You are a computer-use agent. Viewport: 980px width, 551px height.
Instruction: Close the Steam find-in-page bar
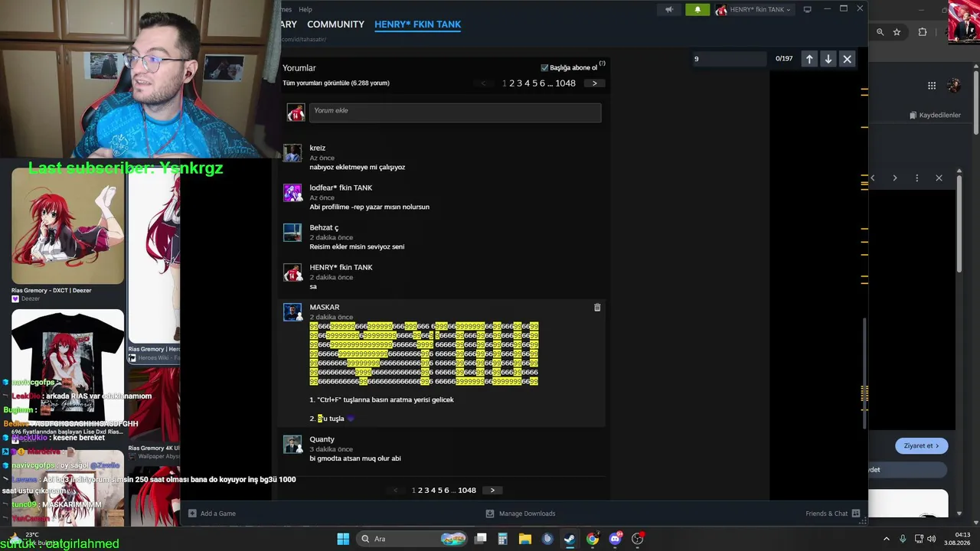coord(847,59)
